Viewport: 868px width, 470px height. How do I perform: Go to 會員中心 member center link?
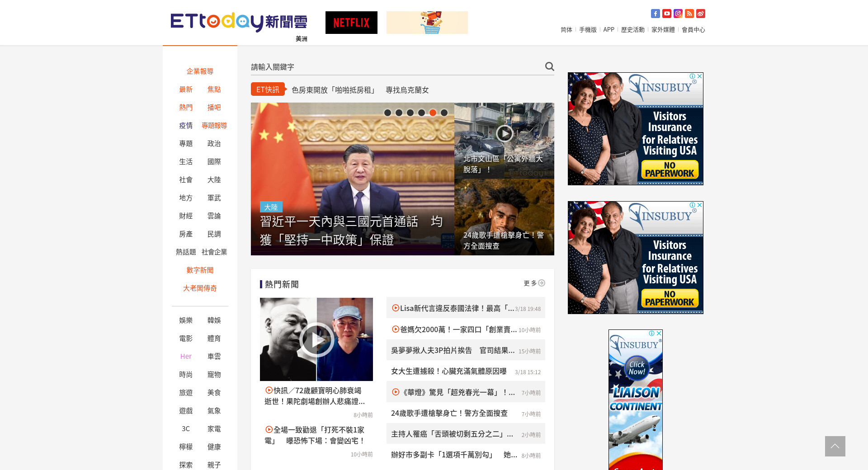(x=693, y=30)
